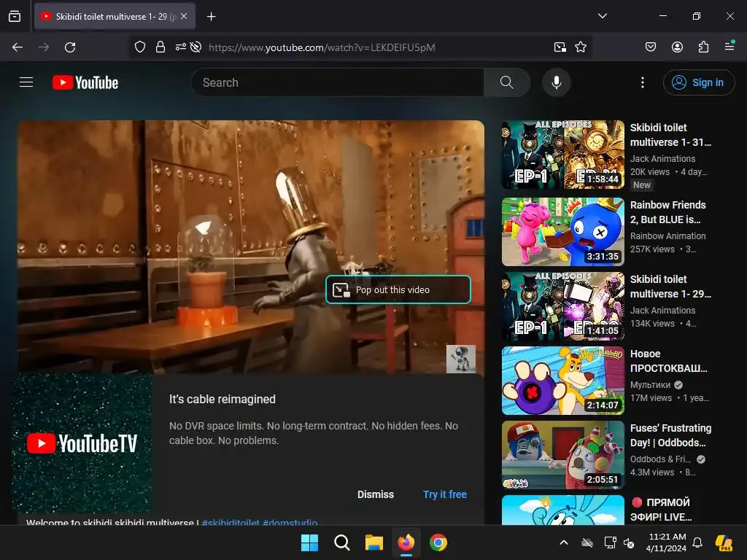
Task: Pop out this video toggle
Action: point(398,289)
